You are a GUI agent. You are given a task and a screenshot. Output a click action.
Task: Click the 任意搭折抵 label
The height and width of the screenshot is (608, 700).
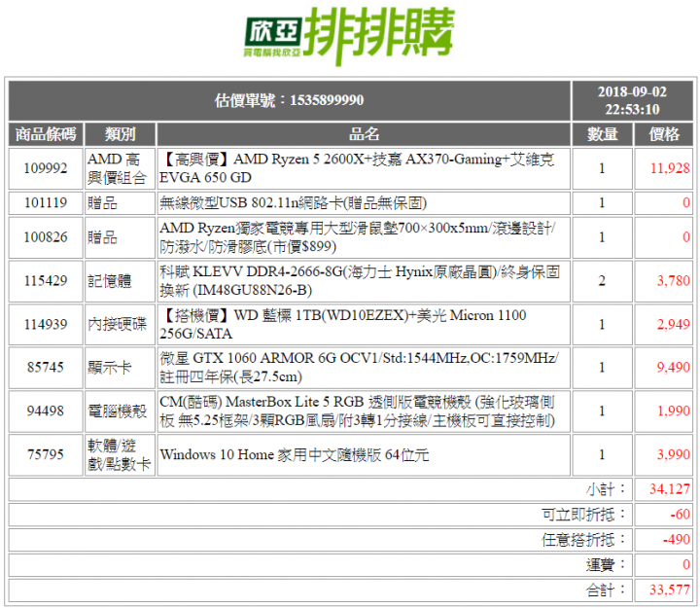coord(584,540)
